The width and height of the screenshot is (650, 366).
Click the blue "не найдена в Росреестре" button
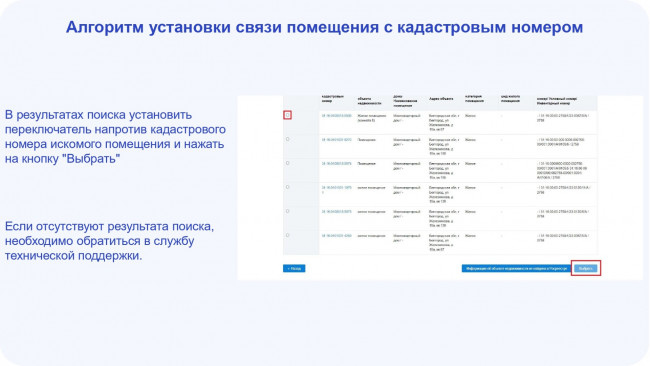[x=517, y=269]
